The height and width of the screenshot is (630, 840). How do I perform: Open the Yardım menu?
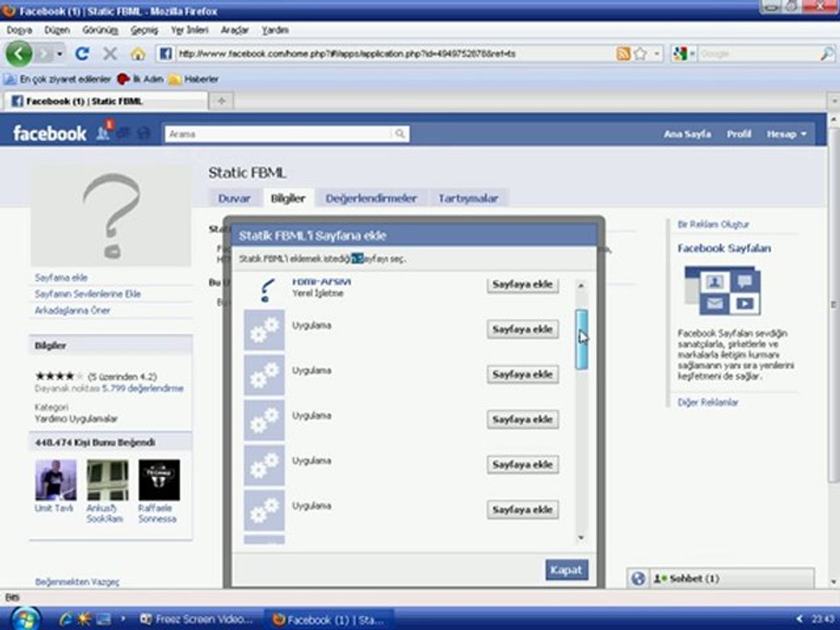point(276,30)
